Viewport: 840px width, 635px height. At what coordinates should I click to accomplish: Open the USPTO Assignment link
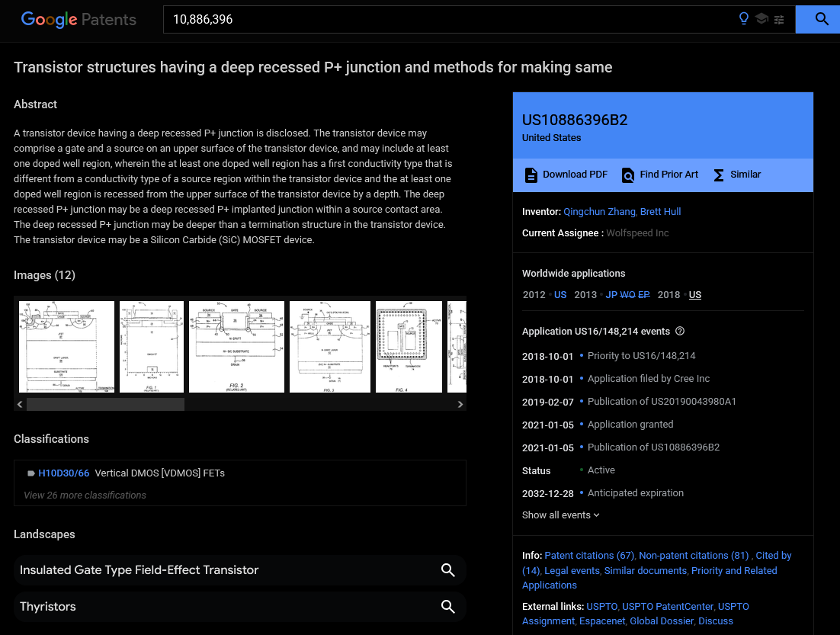733,607
